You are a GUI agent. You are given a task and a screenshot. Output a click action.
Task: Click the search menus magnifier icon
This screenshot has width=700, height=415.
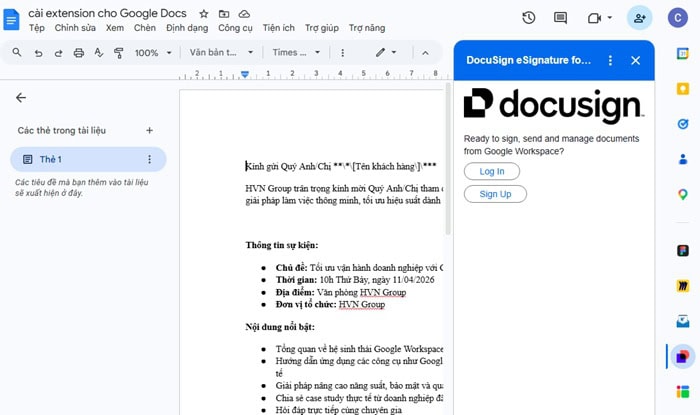coord(16,53)
